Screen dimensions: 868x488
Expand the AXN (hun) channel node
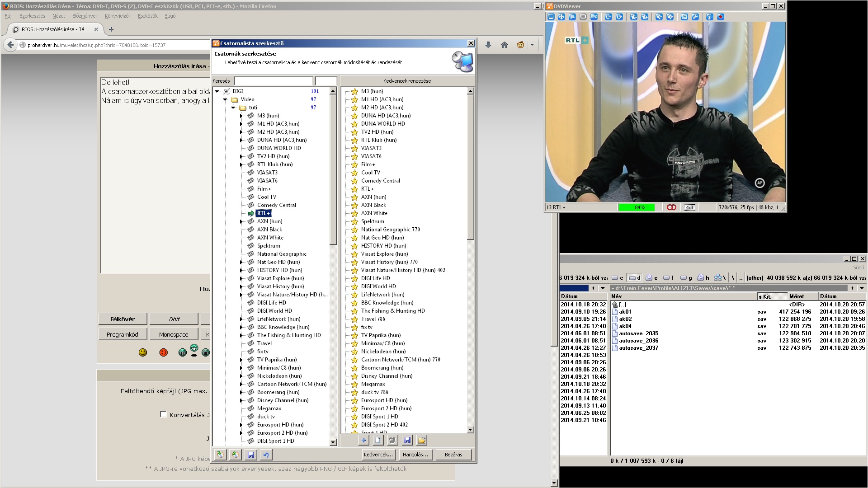(241, 221)
